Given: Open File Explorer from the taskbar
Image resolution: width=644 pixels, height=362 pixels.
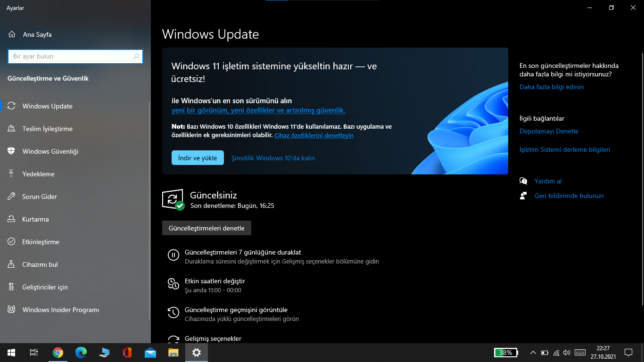Looking at the screenshot, I should pyautogui.click(x=173, y=353).
